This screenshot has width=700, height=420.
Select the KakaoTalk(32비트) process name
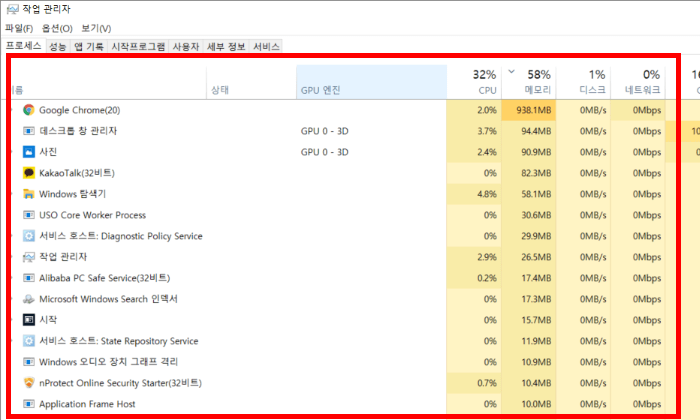(77, 173)
